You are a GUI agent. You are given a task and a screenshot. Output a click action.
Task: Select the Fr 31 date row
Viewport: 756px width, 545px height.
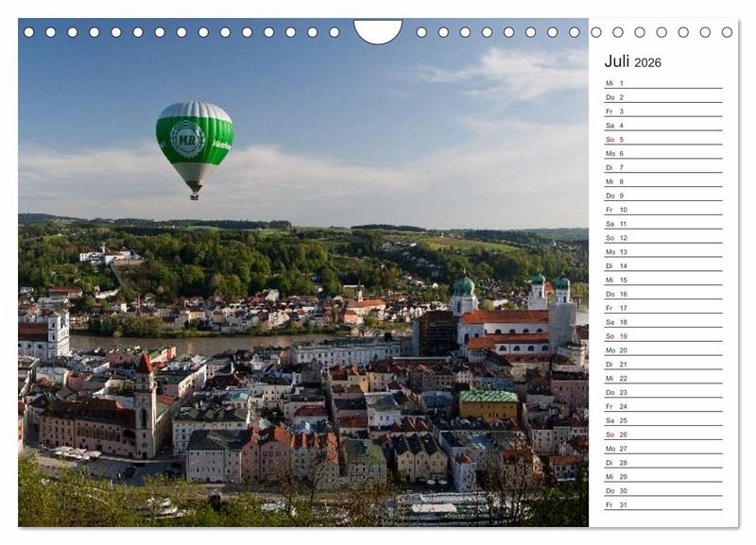point(663,504)
